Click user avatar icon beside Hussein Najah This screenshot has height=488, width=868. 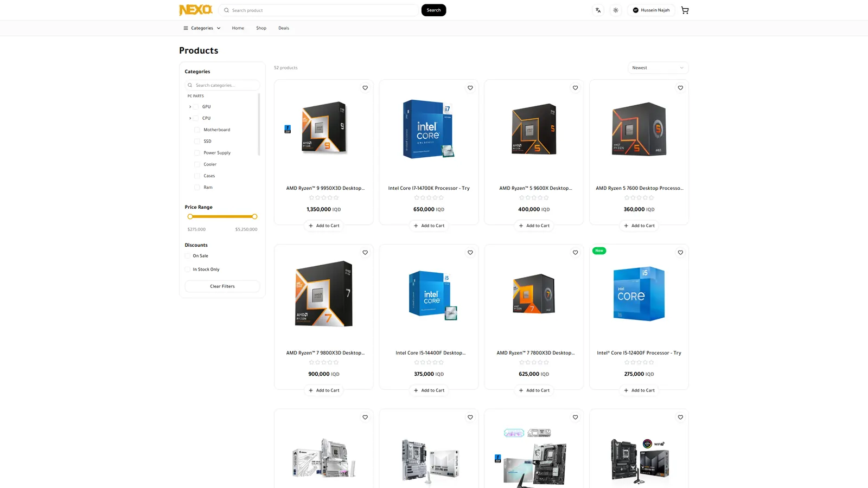(636, 10)
